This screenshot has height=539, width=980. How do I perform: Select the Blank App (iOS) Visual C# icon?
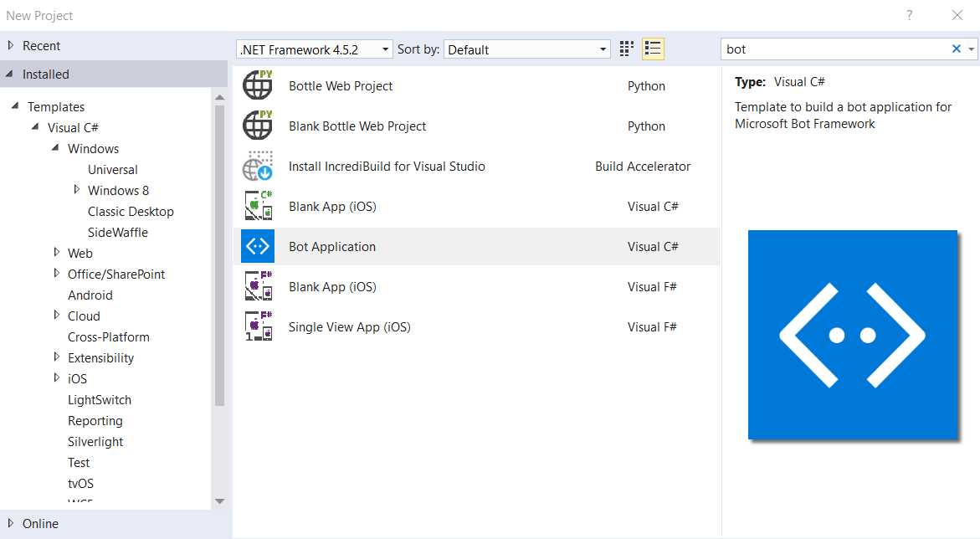pyautogui.click(x=257, y=206)
